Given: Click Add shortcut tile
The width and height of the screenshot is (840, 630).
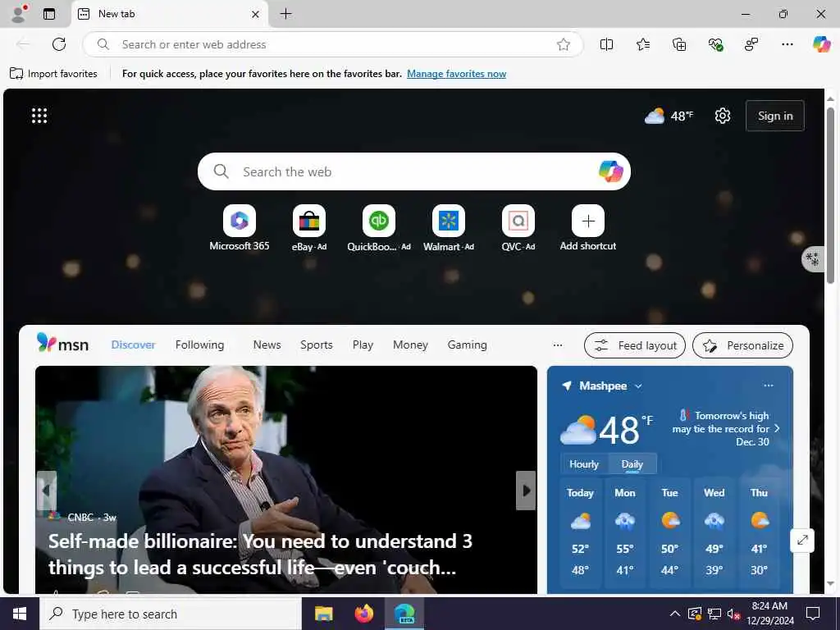Looking at the screenshot, I should pos(587,228).
